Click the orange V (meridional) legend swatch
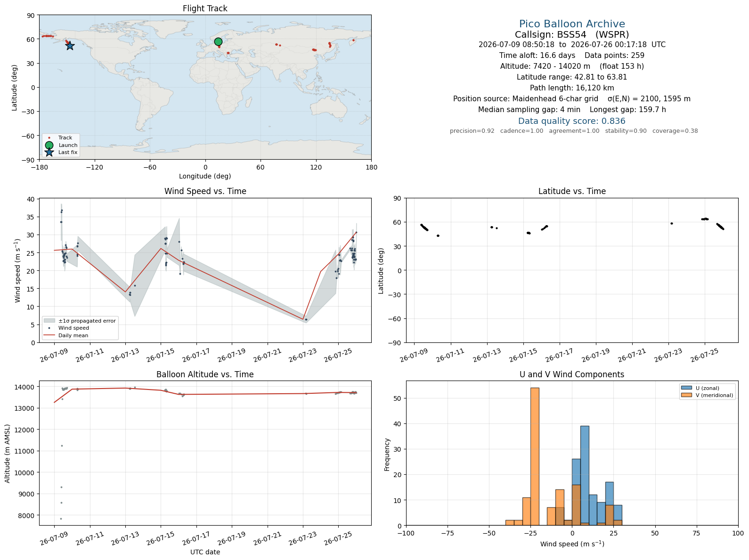The width and height of the screenshot is (749, 560). click(686, 395)
